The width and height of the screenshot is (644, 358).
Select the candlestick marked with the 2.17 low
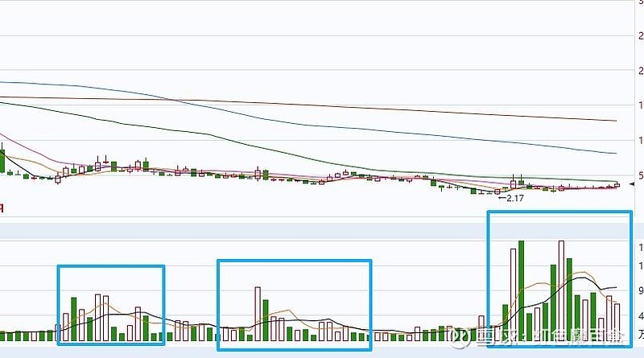pyautogui.click(x=497, y=191)
